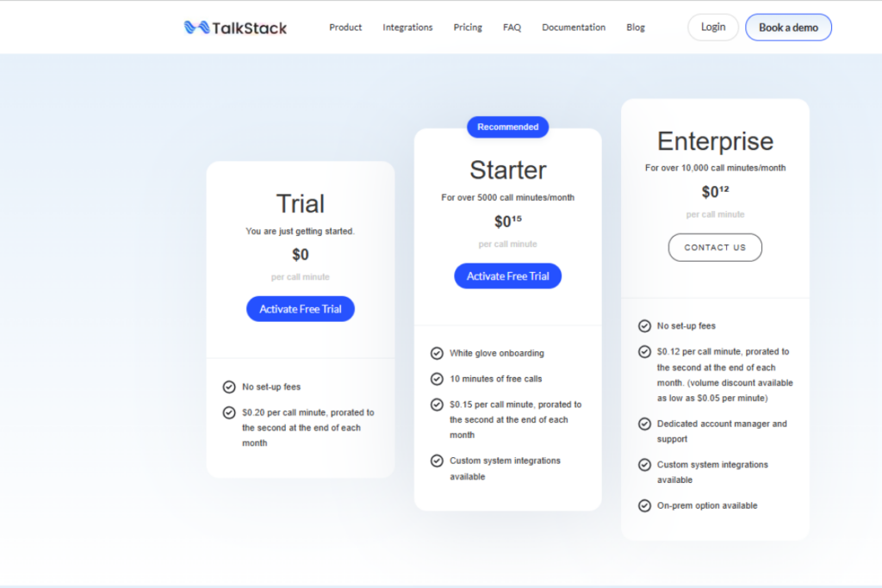The image size is (882, 588).
Task: Click 'per call minute' under Trial price
Action: [301, 277]
